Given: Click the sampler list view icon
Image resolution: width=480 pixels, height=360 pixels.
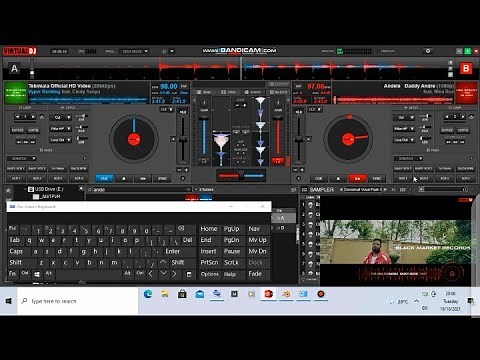Looking at the screenshot, I should tap(304, 190).
